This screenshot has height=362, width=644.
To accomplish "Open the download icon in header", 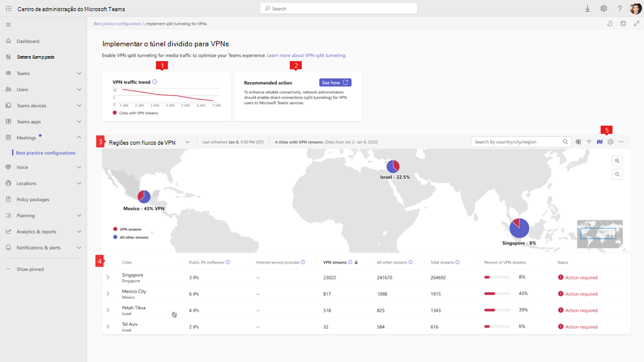I will (x=588, y=9).
